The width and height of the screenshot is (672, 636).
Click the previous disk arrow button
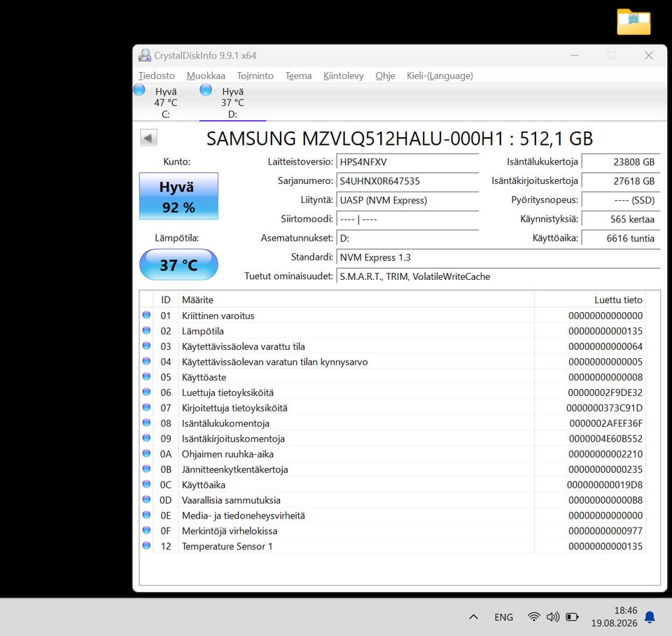click(148, 138)
